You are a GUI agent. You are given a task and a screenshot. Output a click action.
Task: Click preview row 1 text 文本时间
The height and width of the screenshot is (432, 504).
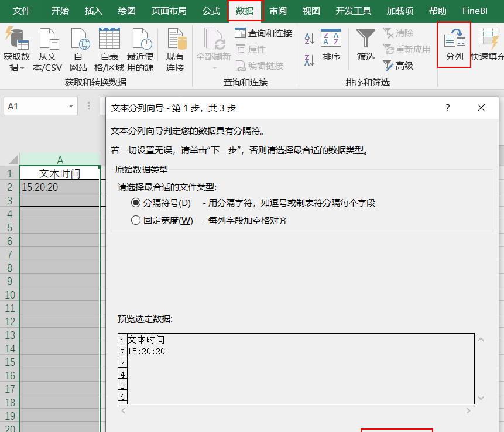(x=146, y=340)
